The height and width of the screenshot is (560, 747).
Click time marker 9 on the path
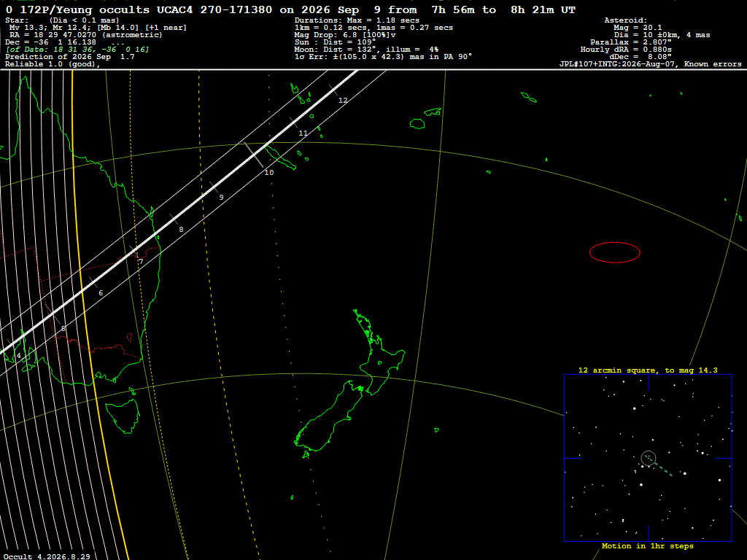tap(221, 197)
